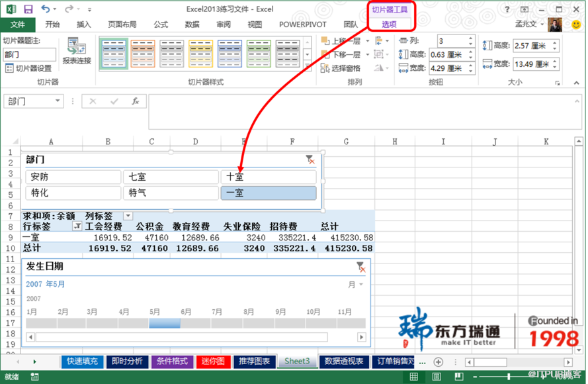Click the formula bar cancel X icon
This screenshot has width=588, height=384.
(x=93, y=101)
